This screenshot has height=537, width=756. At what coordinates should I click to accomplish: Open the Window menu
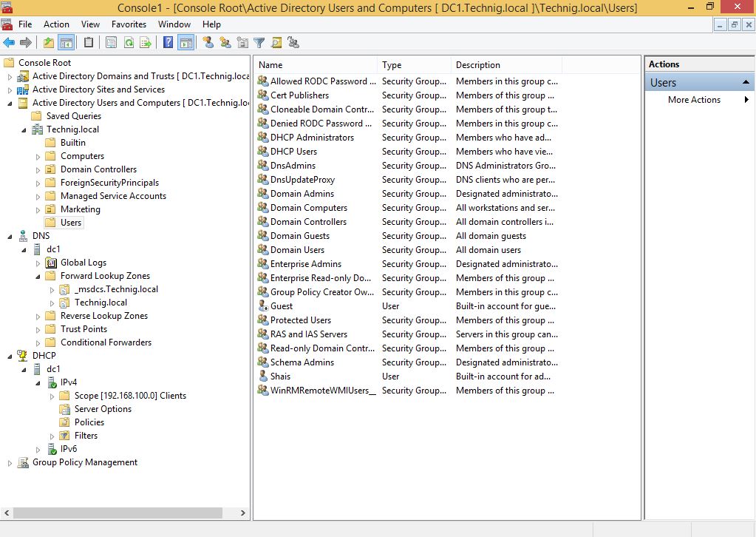tap(174, 24)
